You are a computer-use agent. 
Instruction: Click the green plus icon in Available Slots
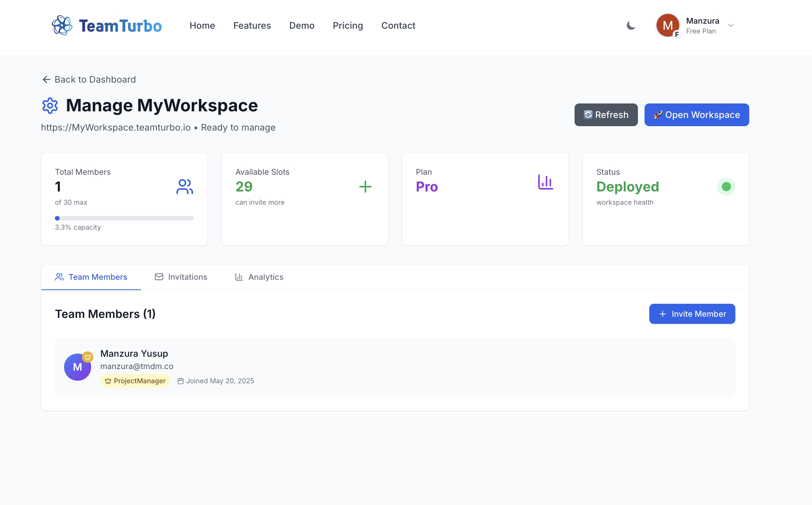coord(365,187)
